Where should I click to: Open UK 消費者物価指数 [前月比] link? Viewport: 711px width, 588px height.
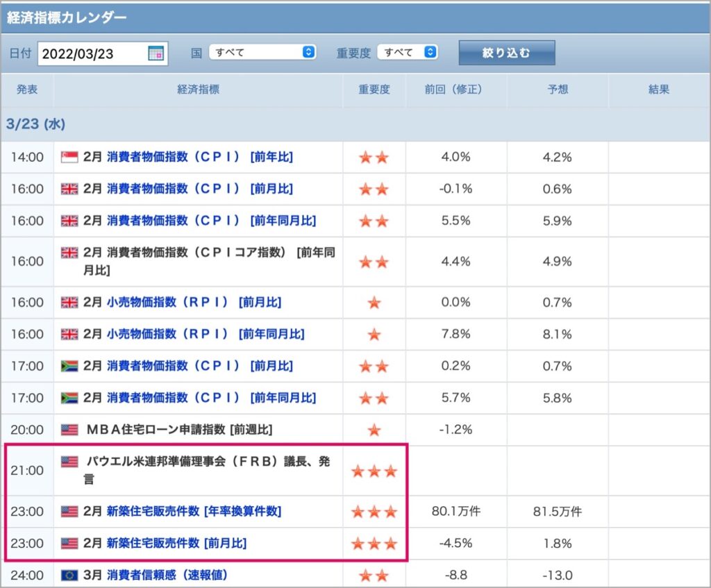[200, 189]
